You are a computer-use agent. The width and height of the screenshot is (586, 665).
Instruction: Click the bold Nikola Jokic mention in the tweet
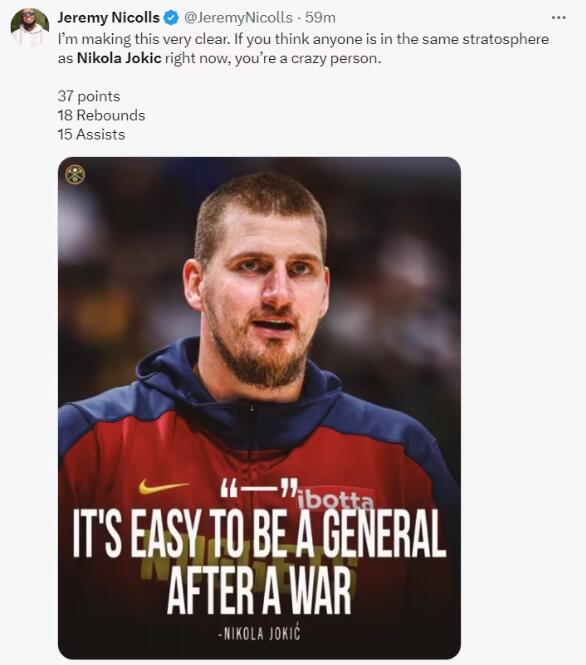119,58
